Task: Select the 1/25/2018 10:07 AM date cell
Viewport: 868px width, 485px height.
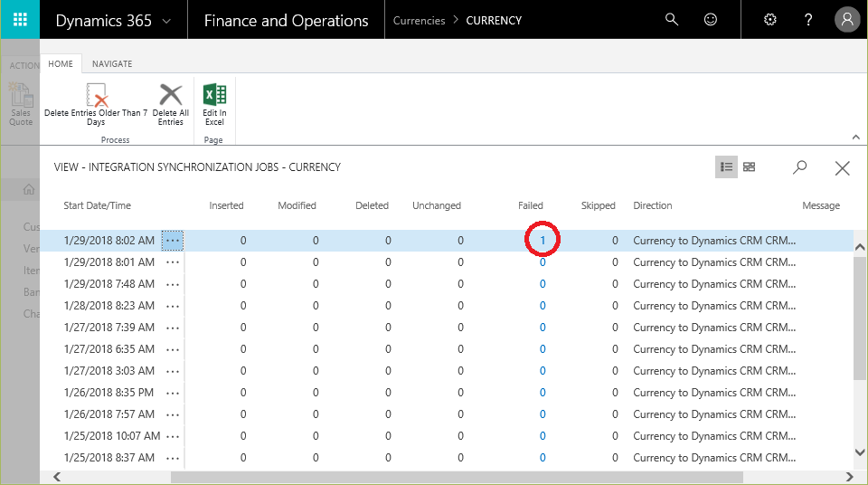Action: 112,435
